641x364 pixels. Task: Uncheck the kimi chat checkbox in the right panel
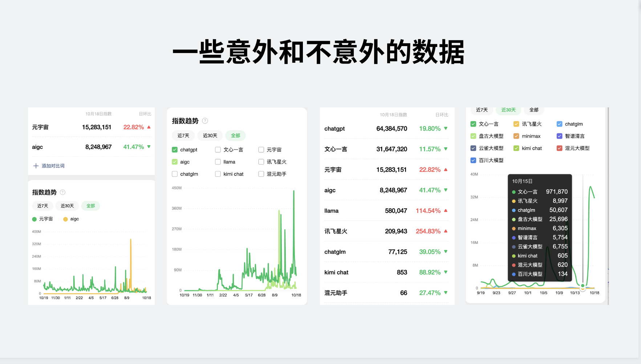[x=516, y=148]
